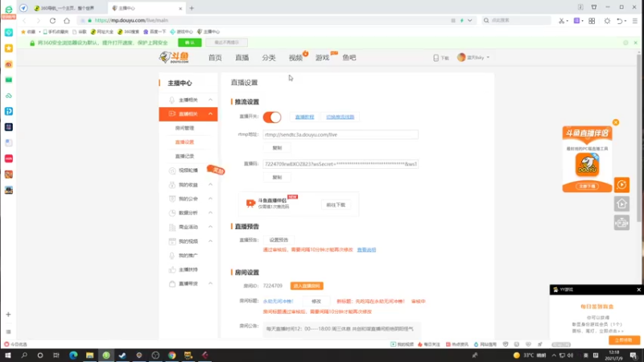Open 游戏 in Douyu navigation
The width and height of the screenshot is (644, 362).
click(x=323, y=58)
